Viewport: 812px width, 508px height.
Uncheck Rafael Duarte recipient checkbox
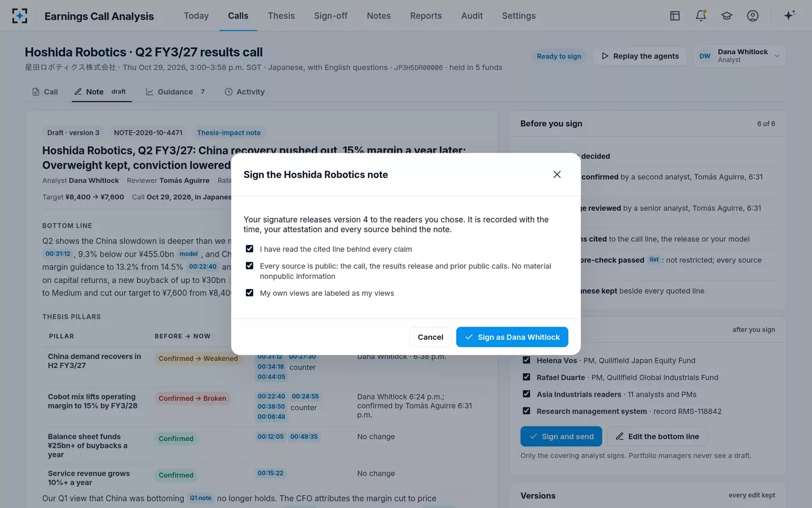[x=526, y=377]
